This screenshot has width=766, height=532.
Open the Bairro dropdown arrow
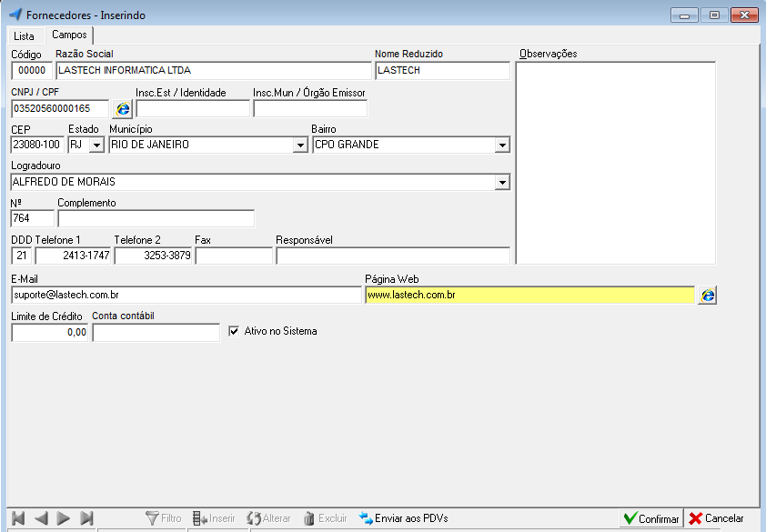pyautogui.click(x=502, y=146)
